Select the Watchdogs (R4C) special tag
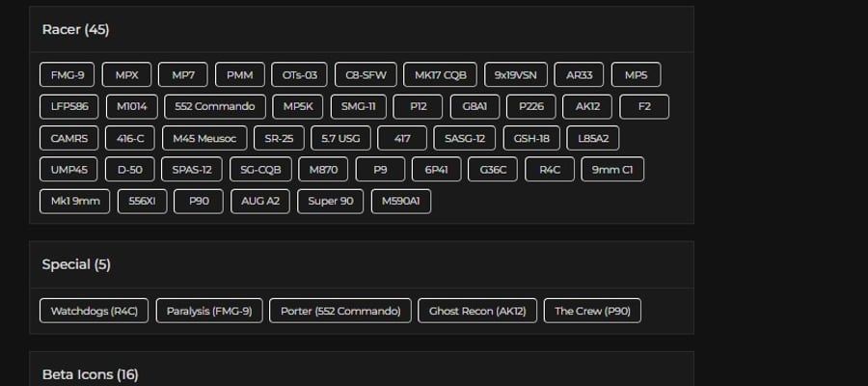Viewport: 868px width, 386px height. pos(95,311)
